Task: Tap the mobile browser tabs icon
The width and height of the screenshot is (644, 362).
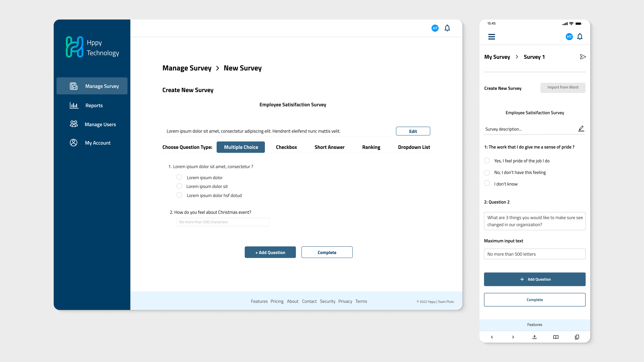Action: 577,337
